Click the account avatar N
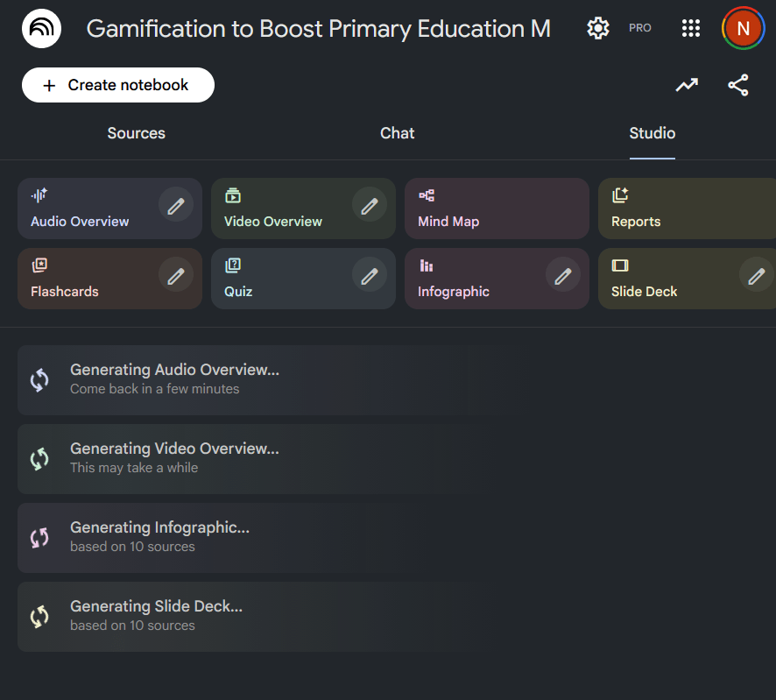The width and height of the screenshot is (776, 700). click(743, 28)
